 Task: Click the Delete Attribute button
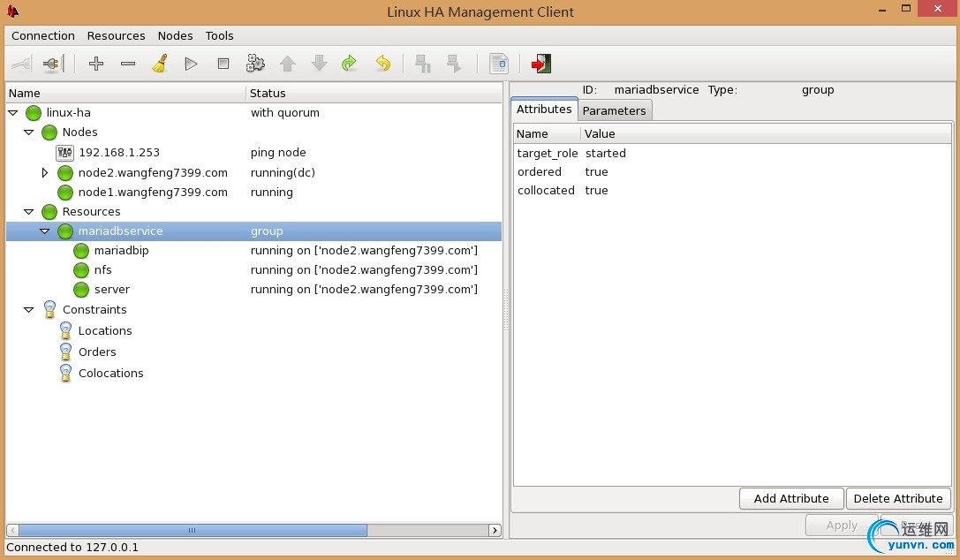point(898,498)
